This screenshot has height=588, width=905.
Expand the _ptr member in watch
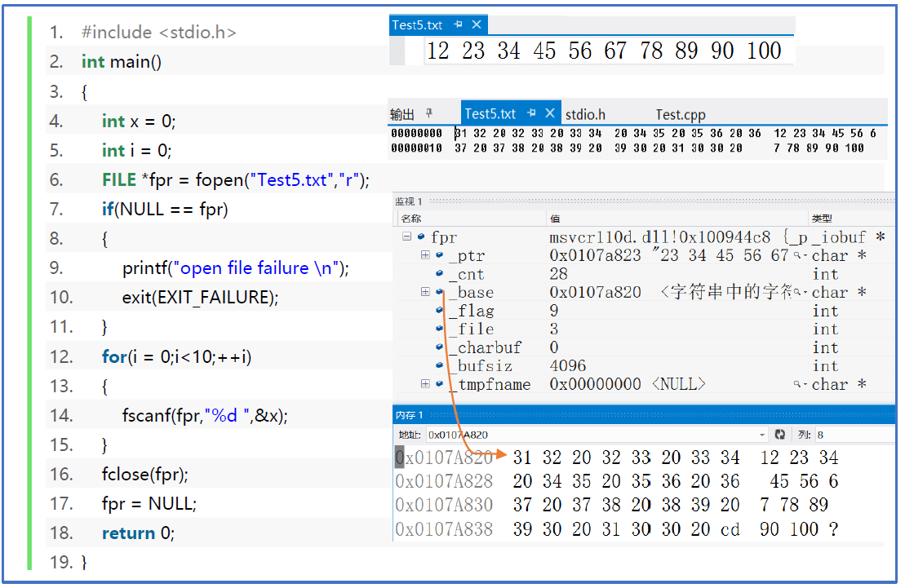pyautogui.click(x=425, y=255)
